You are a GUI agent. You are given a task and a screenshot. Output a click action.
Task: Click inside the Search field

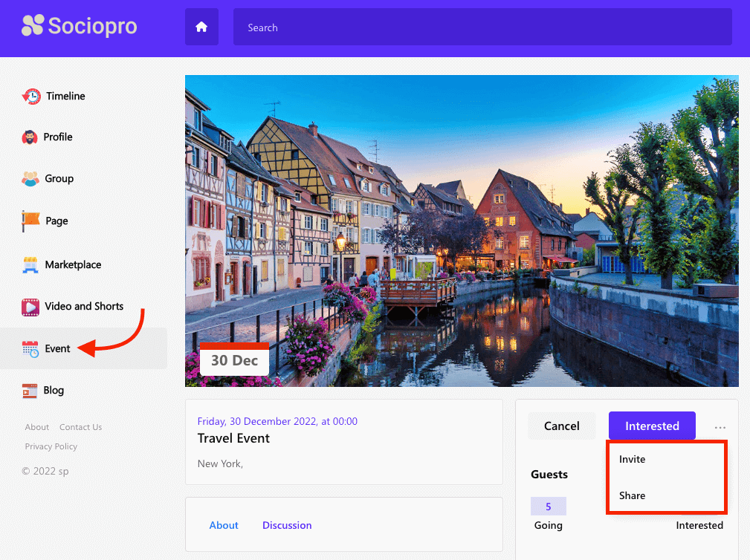[482, 27]
